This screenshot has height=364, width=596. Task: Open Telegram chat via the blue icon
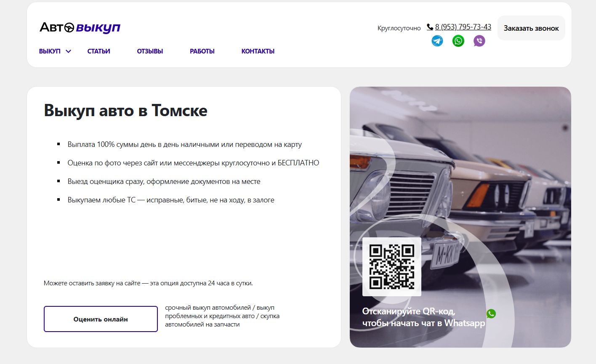pyautogui.click(x=437, y=41)
